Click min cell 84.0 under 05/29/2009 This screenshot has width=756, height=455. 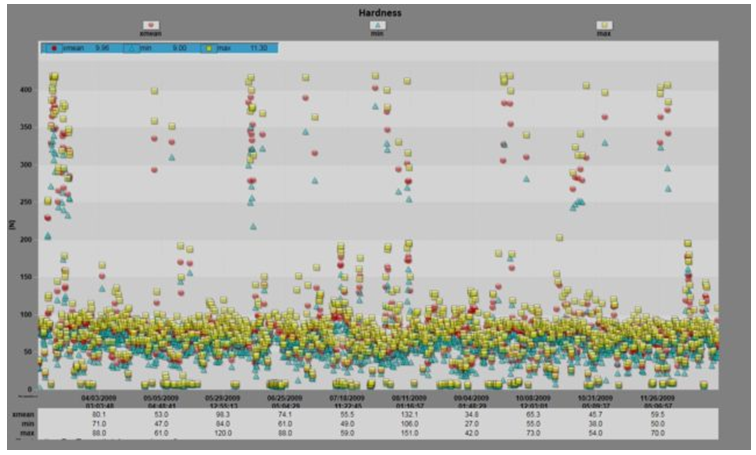223,424
